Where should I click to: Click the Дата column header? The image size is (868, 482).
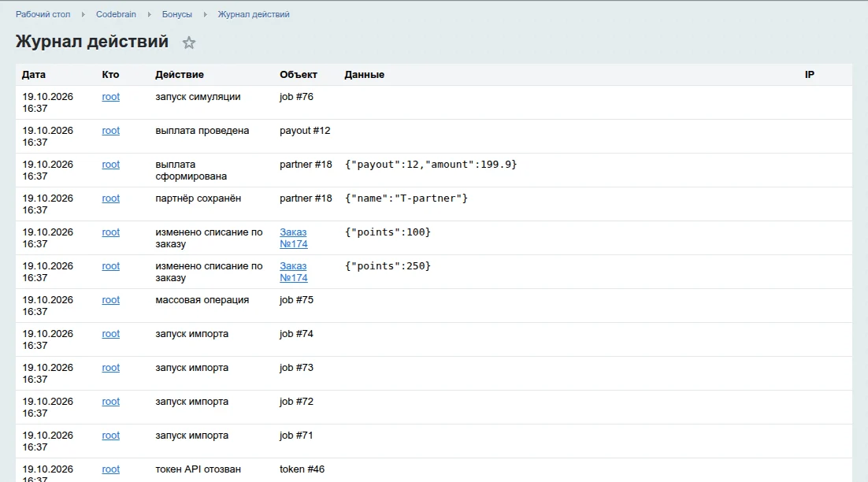[x=34, y=75]
